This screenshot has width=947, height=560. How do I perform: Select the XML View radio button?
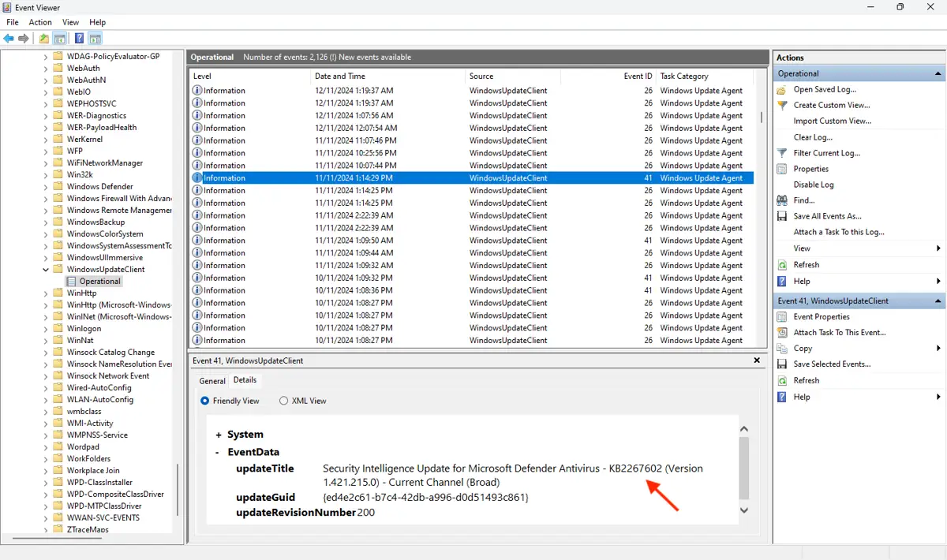284,401
